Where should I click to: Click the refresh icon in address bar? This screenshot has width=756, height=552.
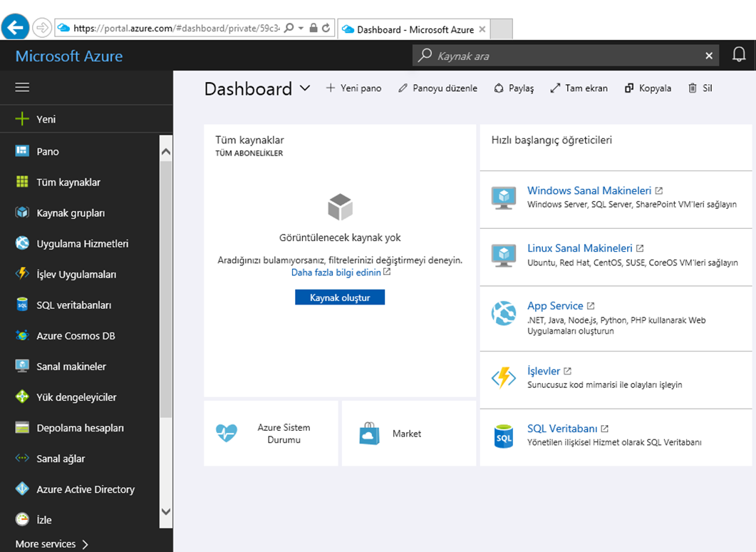326,28
